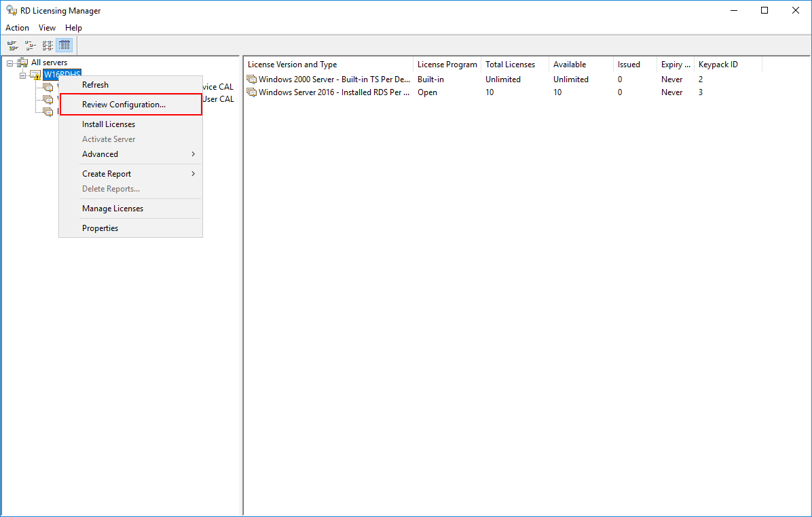
Task: Click the Total Licenses column header
Action: point(515,65)
